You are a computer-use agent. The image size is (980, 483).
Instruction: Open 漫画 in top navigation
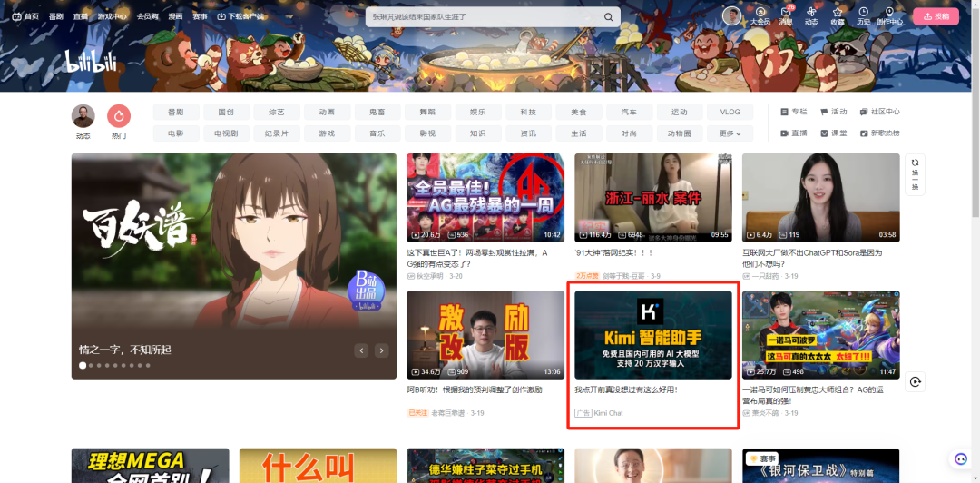click(176, 16)
